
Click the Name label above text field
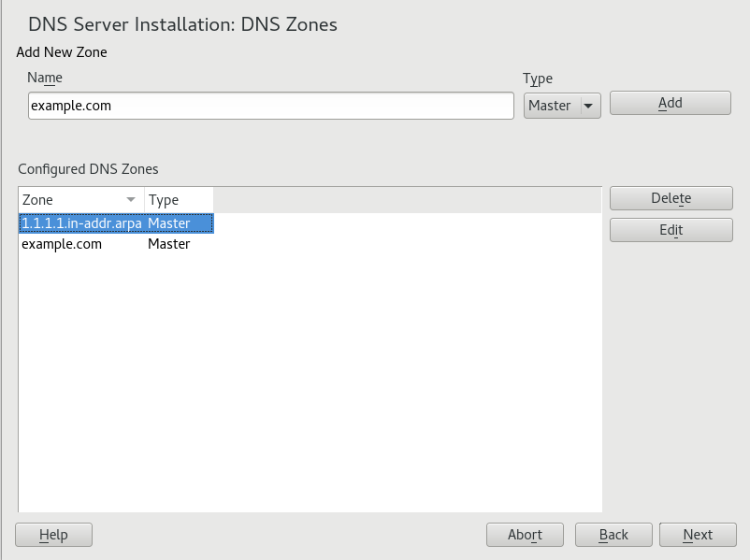point(45,79)
